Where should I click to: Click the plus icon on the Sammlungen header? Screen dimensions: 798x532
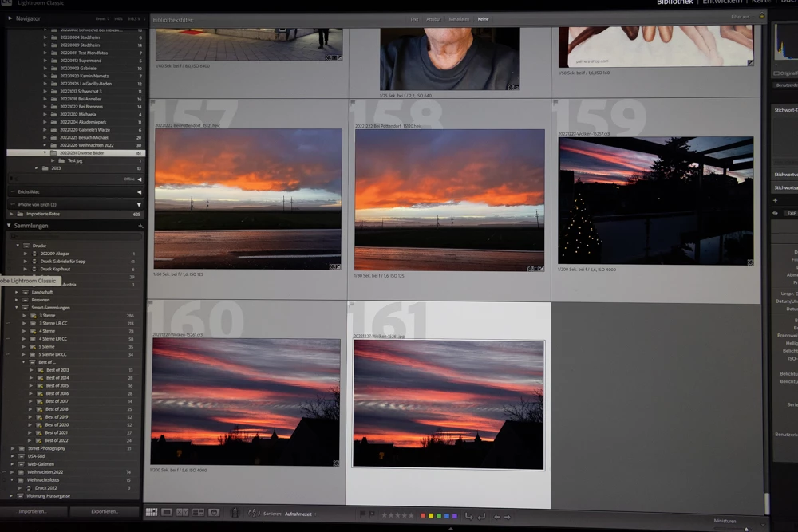pyautogui.click(x=140, y=226)
